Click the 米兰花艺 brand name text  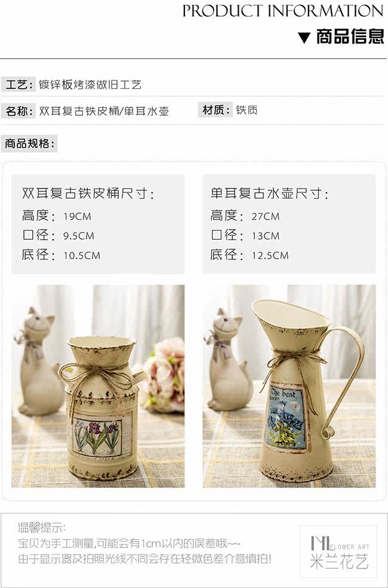[339, 561]
